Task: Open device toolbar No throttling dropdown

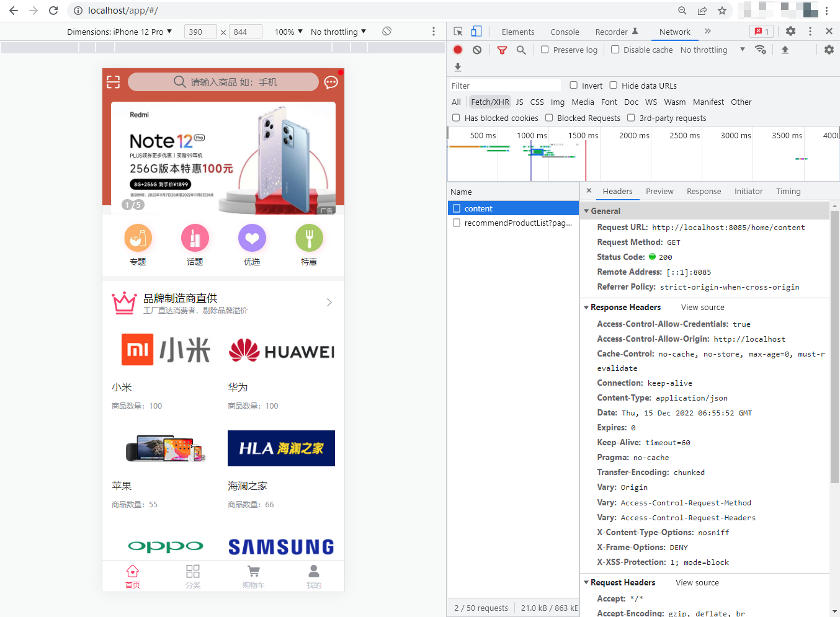Action: coord(338,32)
